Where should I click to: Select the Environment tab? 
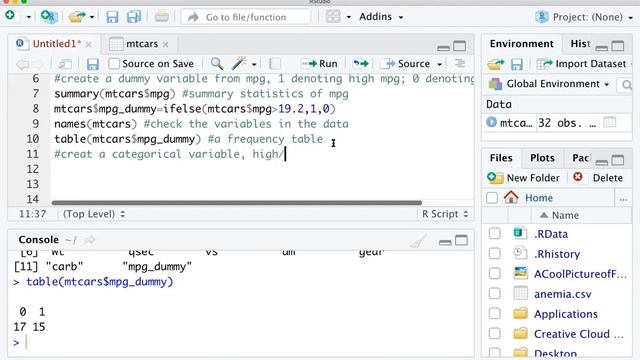pyautogui.click(x=521, y=44)
